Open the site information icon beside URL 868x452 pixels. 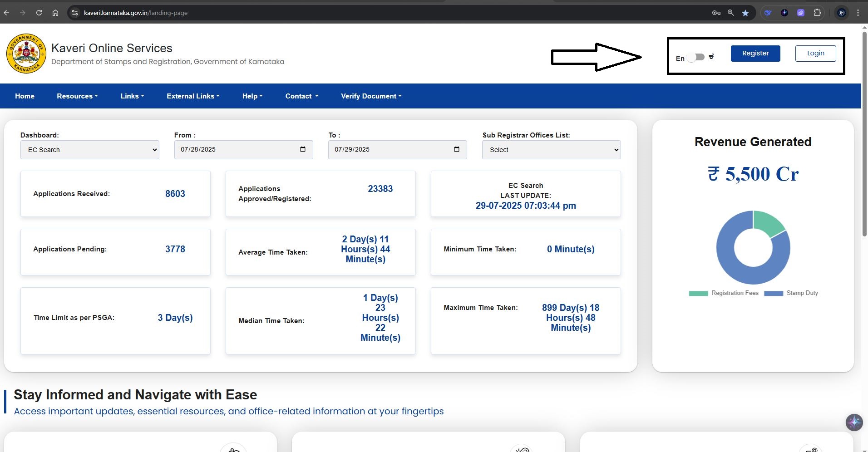pyautogui.click(x=75, y=13)
